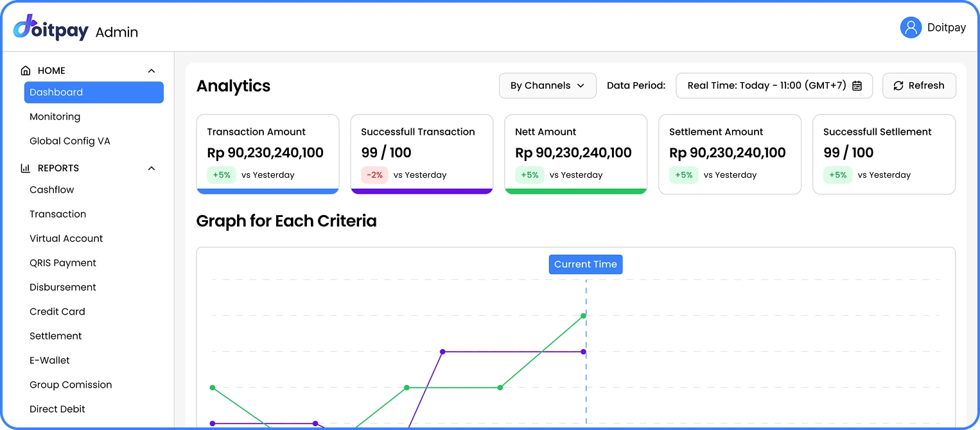Screen dimensions: 980x430
Task: Open the Data Period real time selector
Action: click(774, 85)
